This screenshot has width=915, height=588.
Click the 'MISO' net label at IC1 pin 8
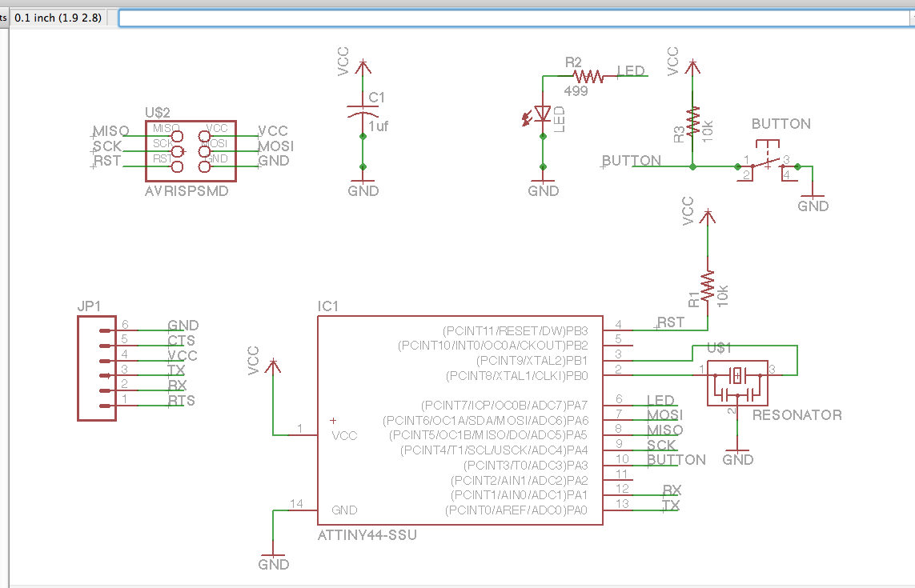coord(664,430)
